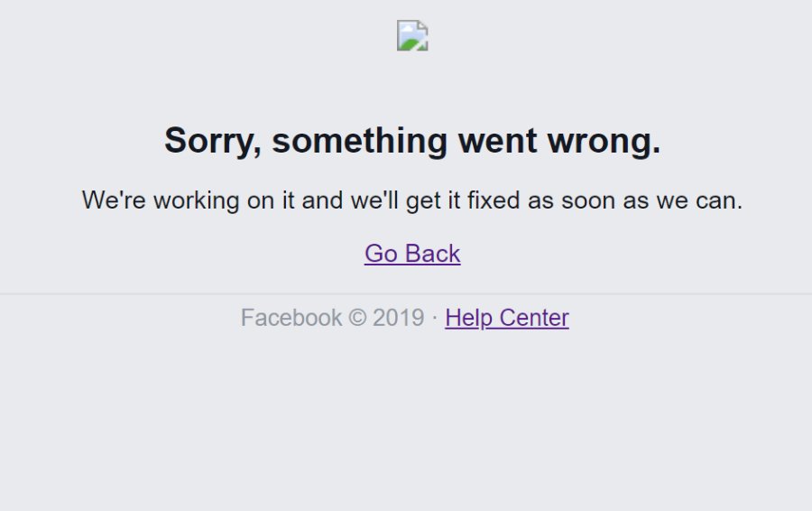
Task: Open the Help Center link
Action: [506, 318]
